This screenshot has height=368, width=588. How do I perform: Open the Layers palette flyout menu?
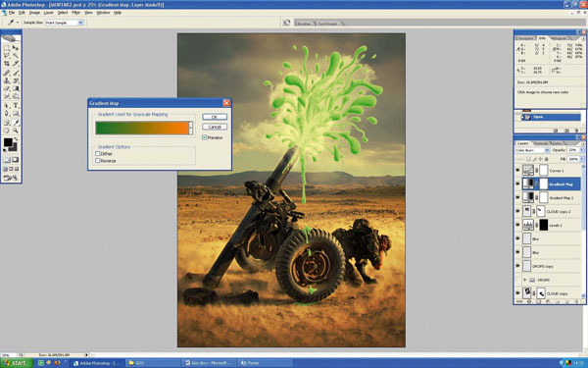tap(583, 143)
